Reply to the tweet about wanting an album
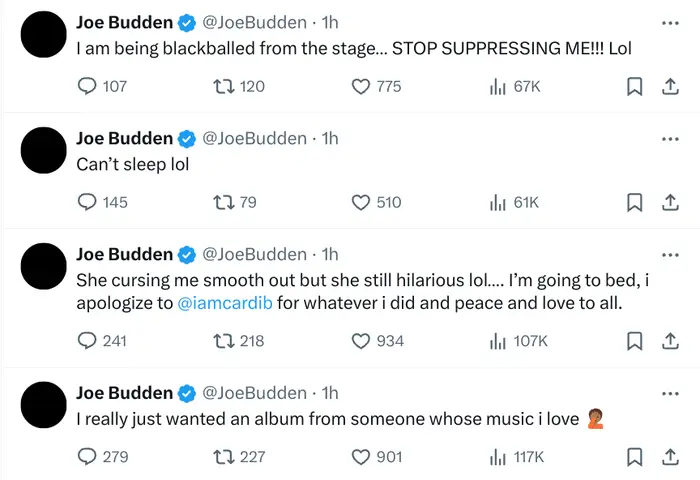 [x=87, y=457]
